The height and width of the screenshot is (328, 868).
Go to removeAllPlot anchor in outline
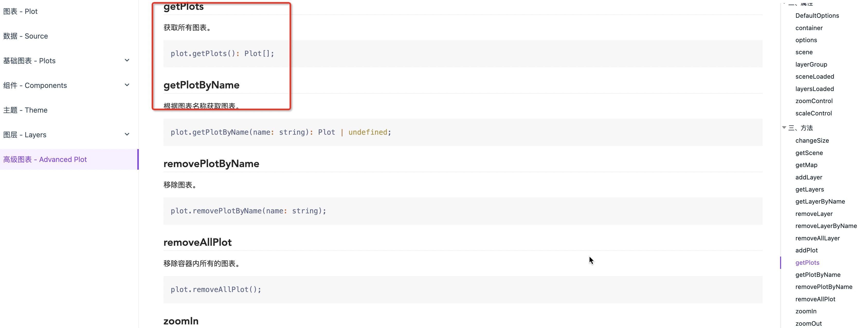pyautogui.click(x=815, y=299)
